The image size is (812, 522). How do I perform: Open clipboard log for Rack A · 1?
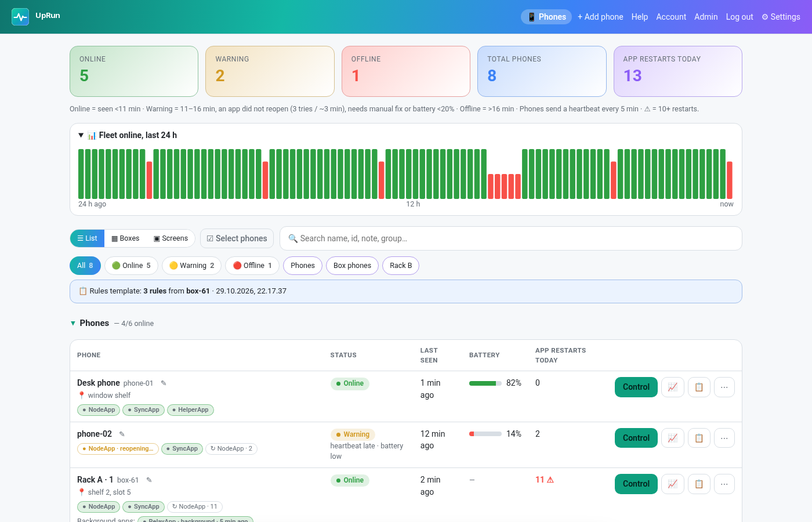tap(699, 484)
